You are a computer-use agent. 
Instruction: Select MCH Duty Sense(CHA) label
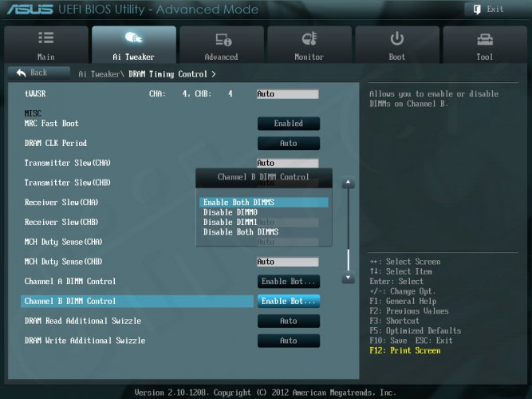pos(63,242)
